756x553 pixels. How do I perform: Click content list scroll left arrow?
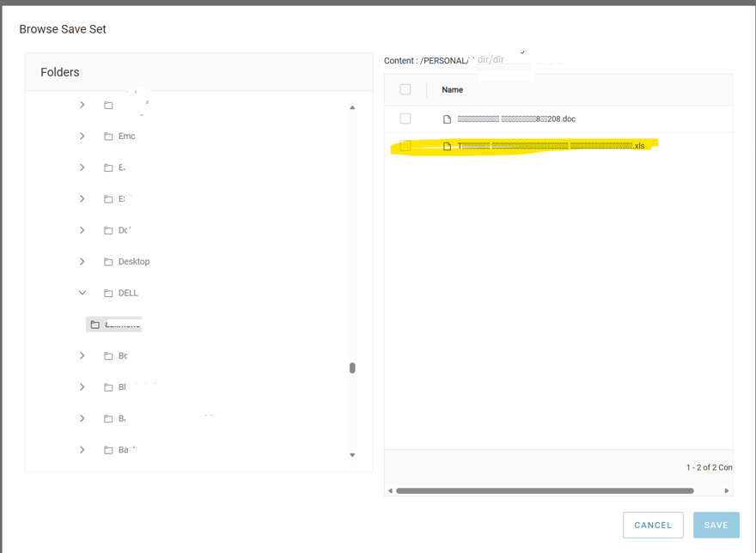(x=390, y=491)
